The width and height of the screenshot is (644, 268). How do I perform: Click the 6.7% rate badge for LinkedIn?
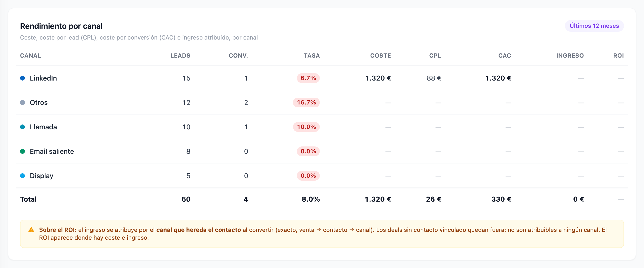[x=308, y=78]
